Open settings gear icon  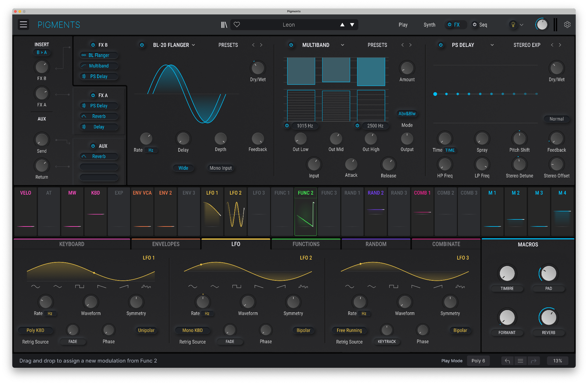tap(567, 25)
